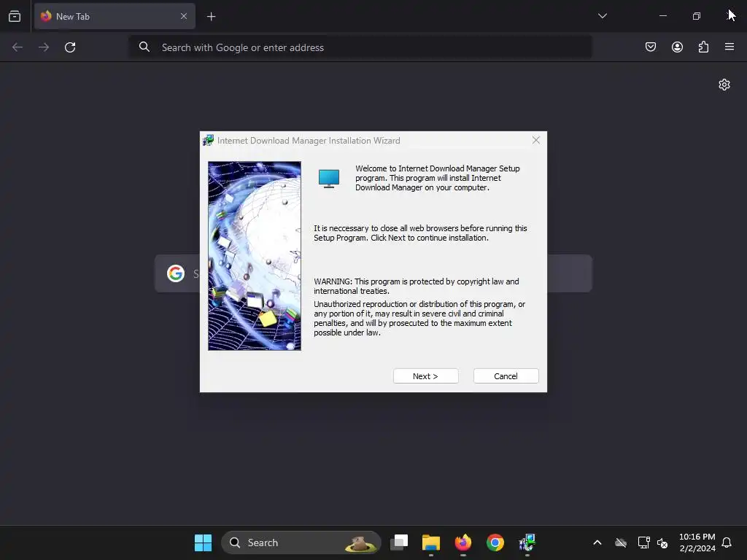Screen dimensions: 747x560
Task: Go forward with Firefox forward arrow
Action: (44, 47)
